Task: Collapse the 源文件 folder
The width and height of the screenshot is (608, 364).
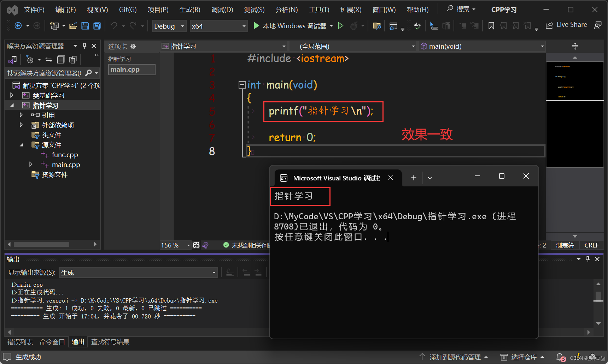Action: click(x=22, y=145)
